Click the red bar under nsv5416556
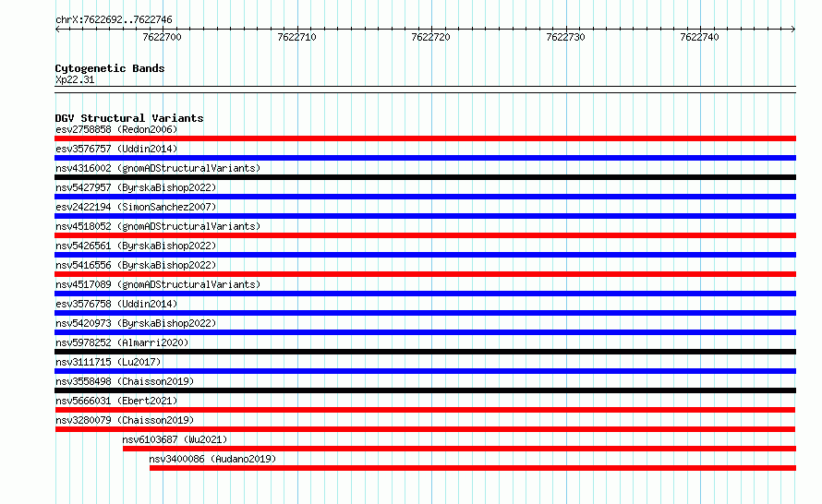The width and height of the screenshot is (822, 504). 425,274
